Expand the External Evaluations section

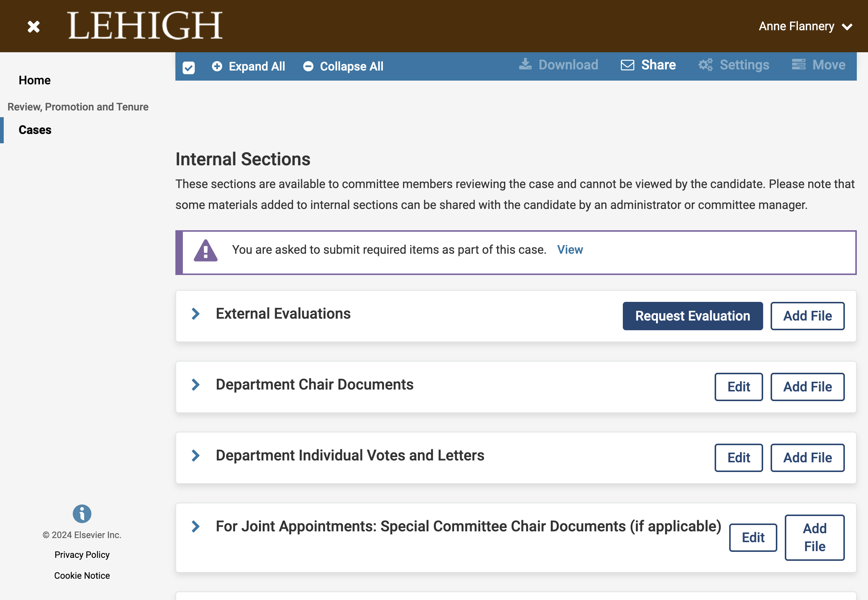[x=196, y=313]
